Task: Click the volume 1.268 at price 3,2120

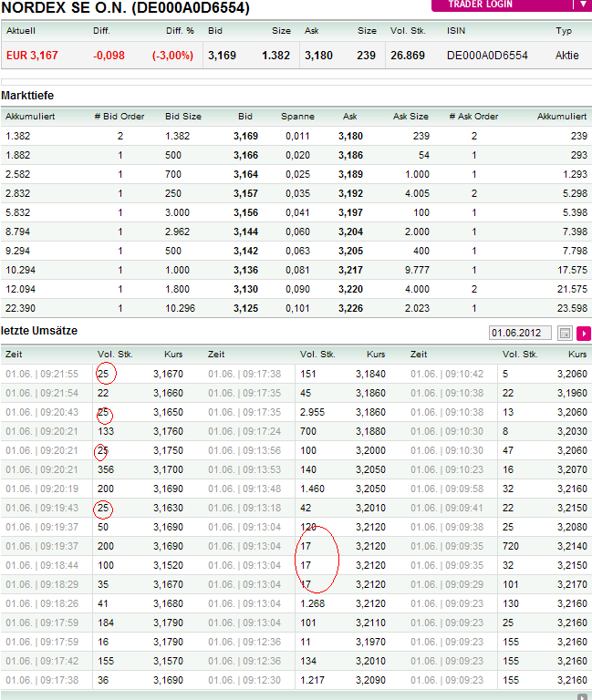Action: click(312, 603)
